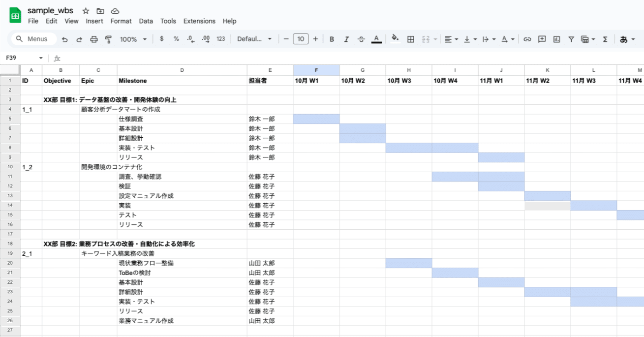This screenshot has width=644, height=337.
Task: Toggle strikethrough formatting
Action: [361, 39]
